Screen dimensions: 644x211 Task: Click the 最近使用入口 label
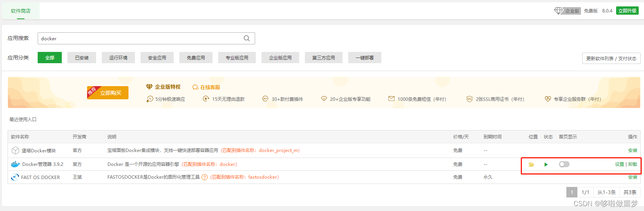point(23,120)
